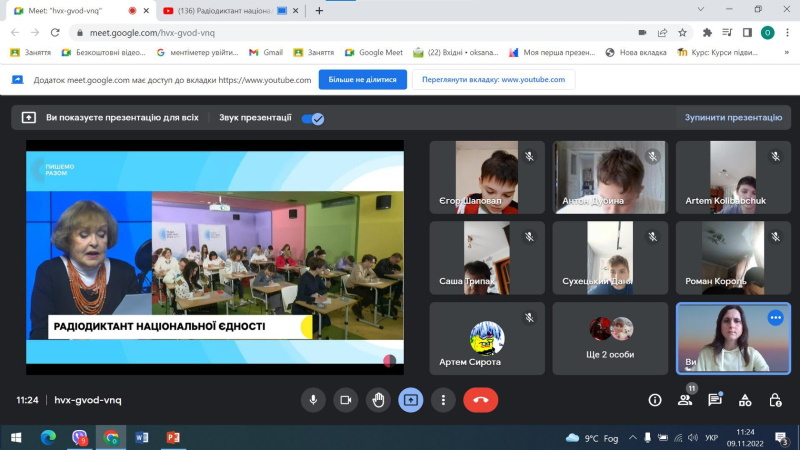The width and height of the screenshot is (800, 450).
Task: Open the chat with everyone icon
Action: (x=715, y=400)
